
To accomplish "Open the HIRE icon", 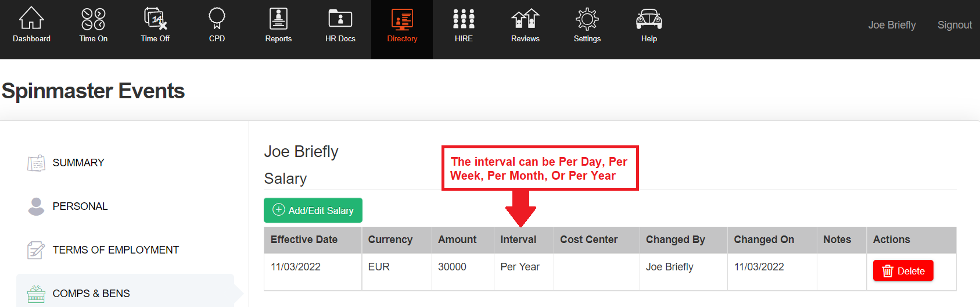I will (464, 19).
